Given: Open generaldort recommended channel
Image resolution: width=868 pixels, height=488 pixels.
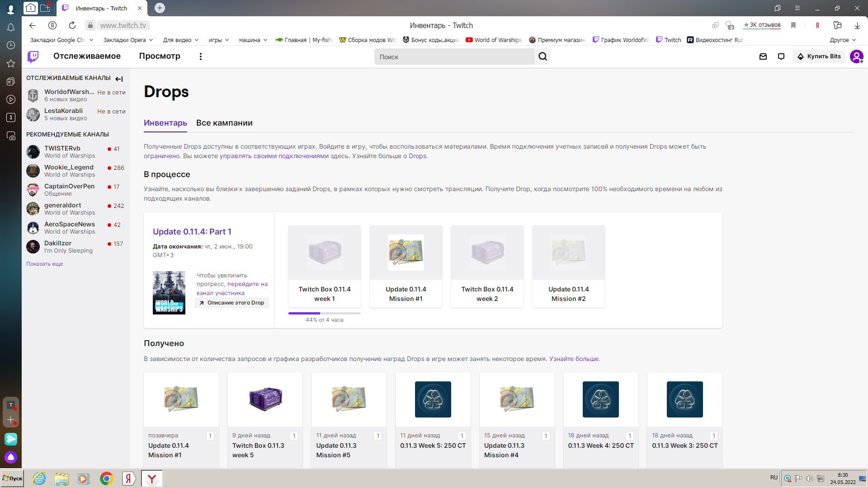Looking at the screenshot, I should click(76, 209).
